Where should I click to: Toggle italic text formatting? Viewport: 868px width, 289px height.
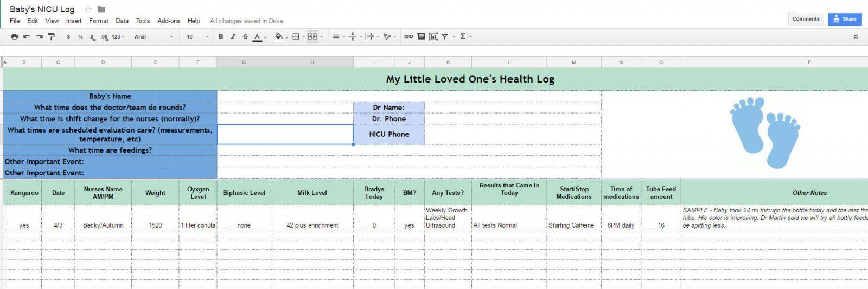click(x=233, y=37)
